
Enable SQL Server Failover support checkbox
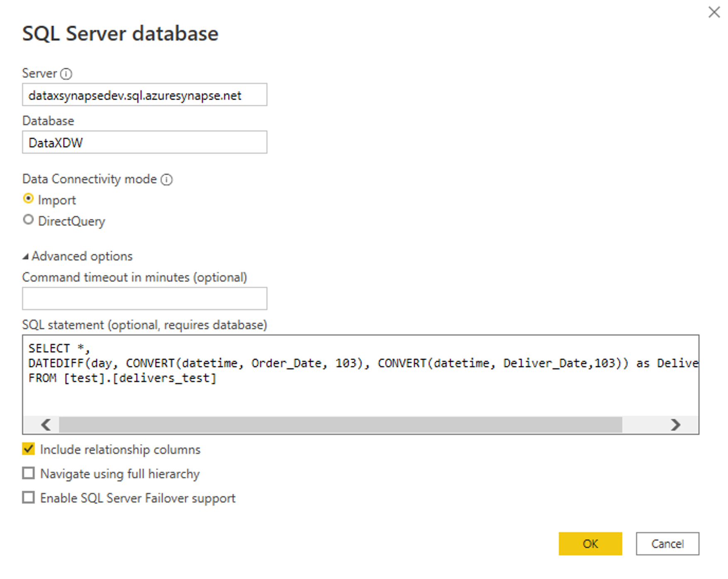tap(29, 497)
